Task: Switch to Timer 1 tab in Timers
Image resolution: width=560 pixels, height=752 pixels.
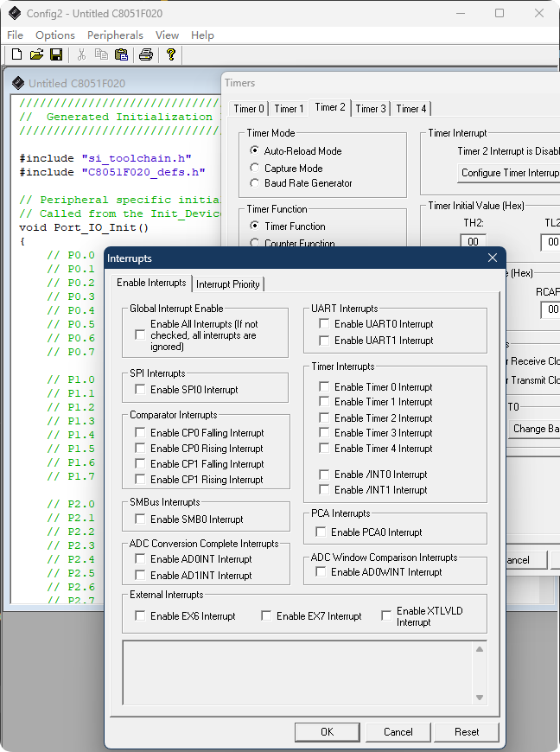Action: [289, 109]
